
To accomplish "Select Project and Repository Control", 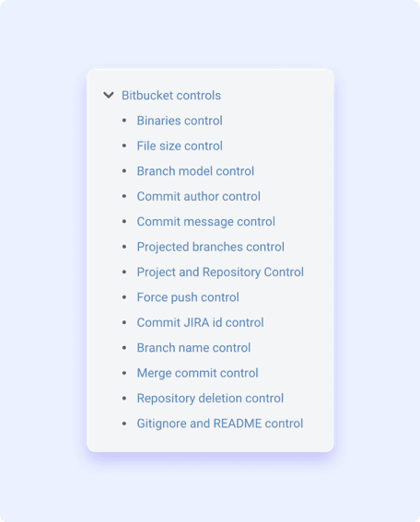I will [x=220, y=273].
